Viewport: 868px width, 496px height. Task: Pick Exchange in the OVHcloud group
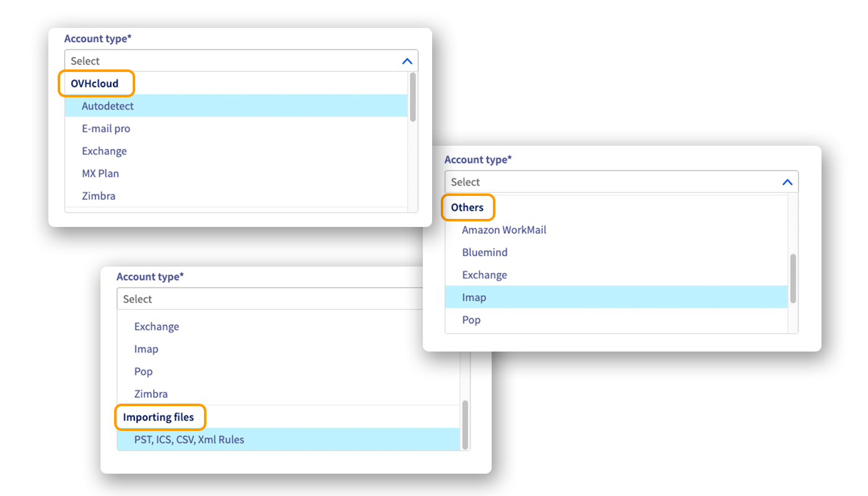coord(104,151)
